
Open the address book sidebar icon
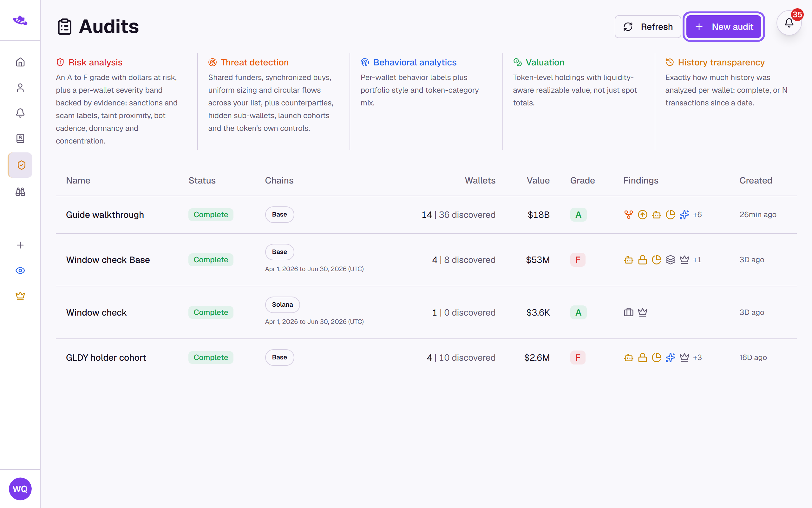[20, 138]
